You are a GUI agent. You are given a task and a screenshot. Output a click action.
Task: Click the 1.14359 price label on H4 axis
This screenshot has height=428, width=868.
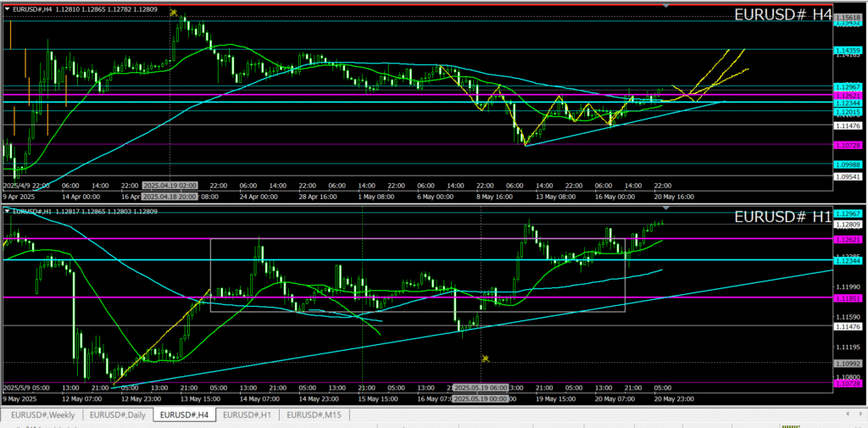847,49
